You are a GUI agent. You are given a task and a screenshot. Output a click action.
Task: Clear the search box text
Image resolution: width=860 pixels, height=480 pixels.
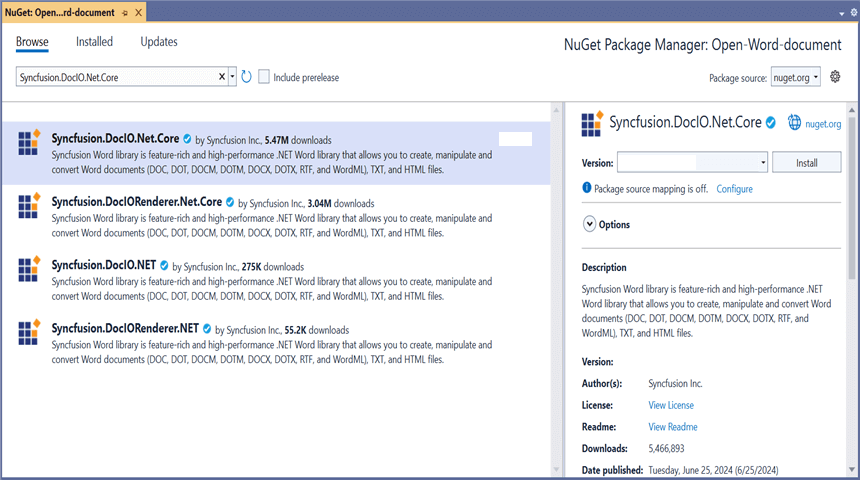222,77
